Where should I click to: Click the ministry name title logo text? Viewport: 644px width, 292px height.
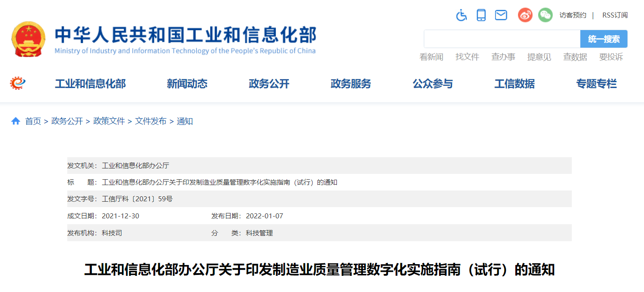pos(185,39)
